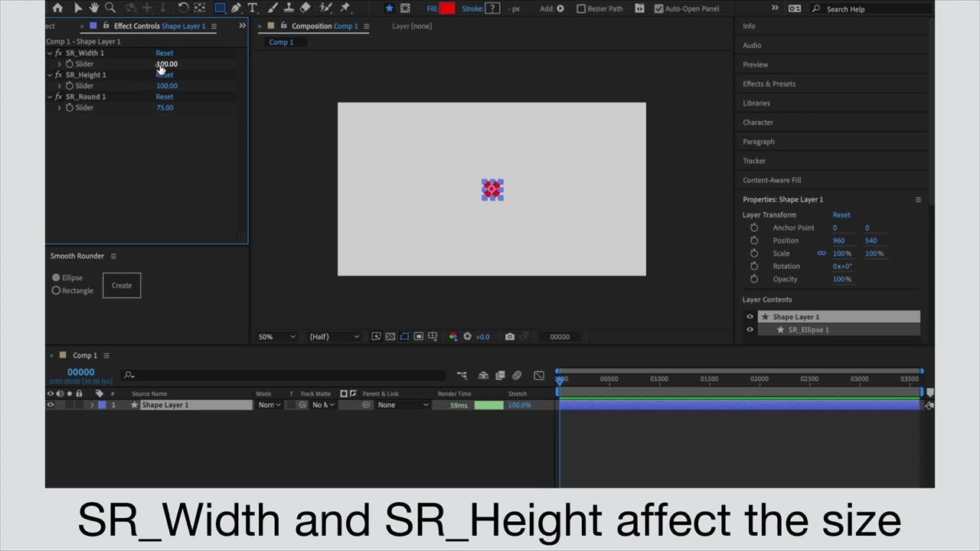
Task: Choose the Type tool
Action: tap(252, 8)
